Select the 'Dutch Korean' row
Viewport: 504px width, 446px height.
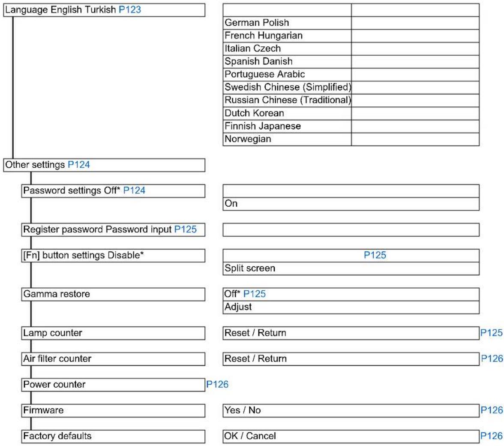point(287,113)
